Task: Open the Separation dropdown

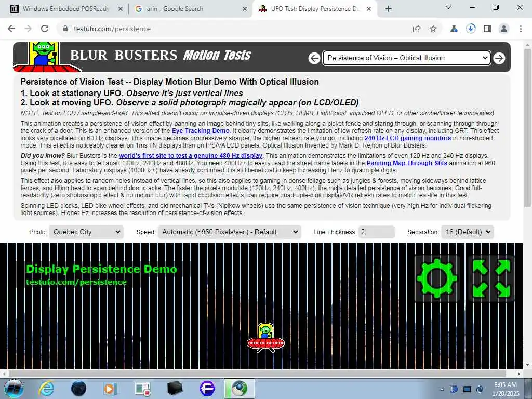Action: [468, 232]
